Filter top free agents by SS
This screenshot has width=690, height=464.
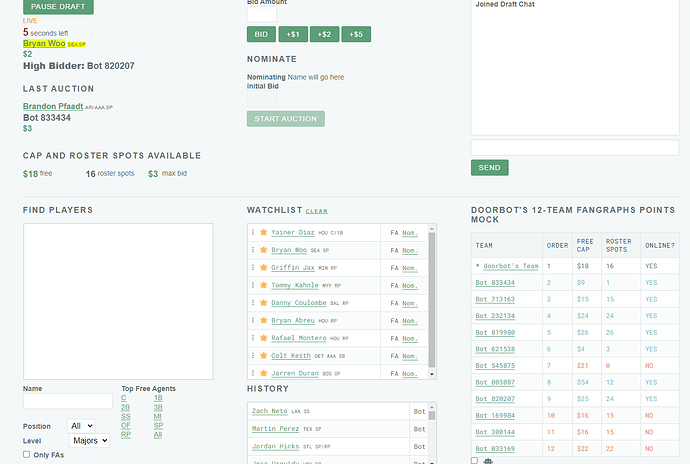coord(125,416)
